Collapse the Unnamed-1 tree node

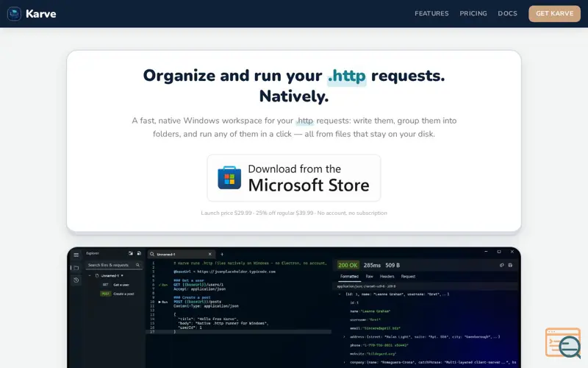click(90, 275)
